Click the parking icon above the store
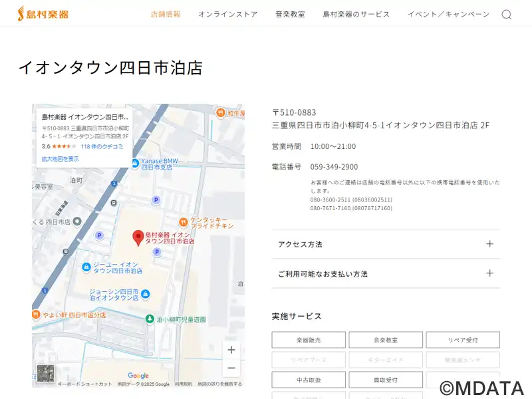Screen dimensions: 532x399 coord(156,200)
